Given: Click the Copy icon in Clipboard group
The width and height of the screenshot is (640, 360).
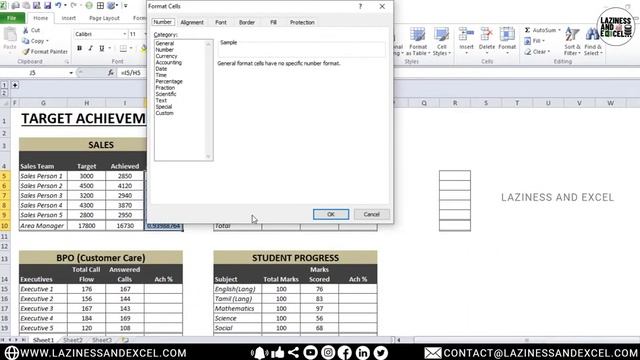Looking at the screenshot, I should (26, 41).
